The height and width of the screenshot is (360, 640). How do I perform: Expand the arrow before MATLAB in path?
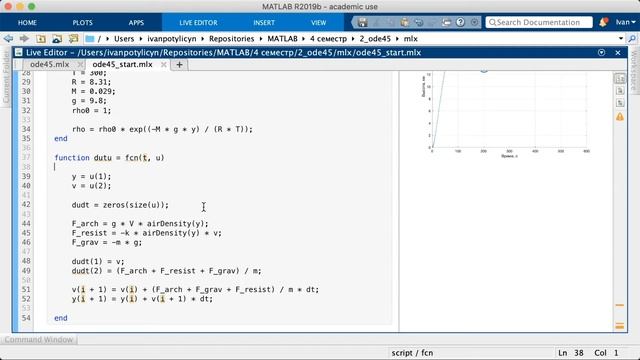pyautogui.click(x=261, y=39)
